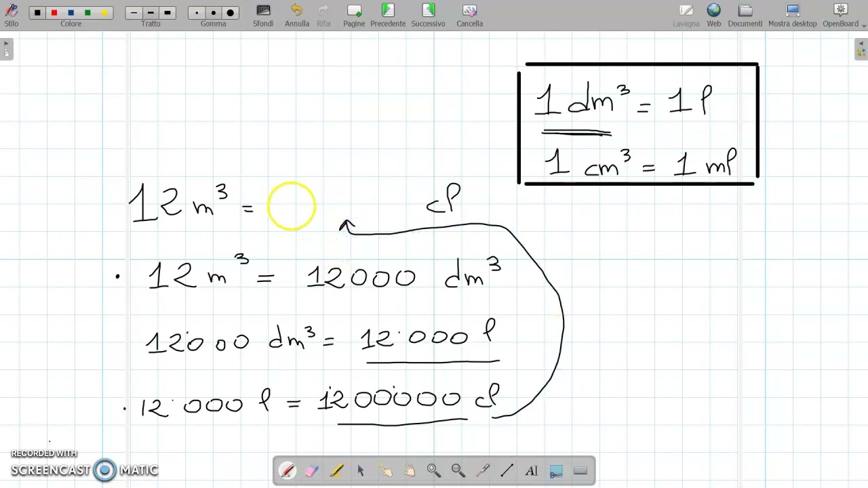Select the Highlighter tool
The height and width of the screenshot is (488, 868).
pos(336,471)
